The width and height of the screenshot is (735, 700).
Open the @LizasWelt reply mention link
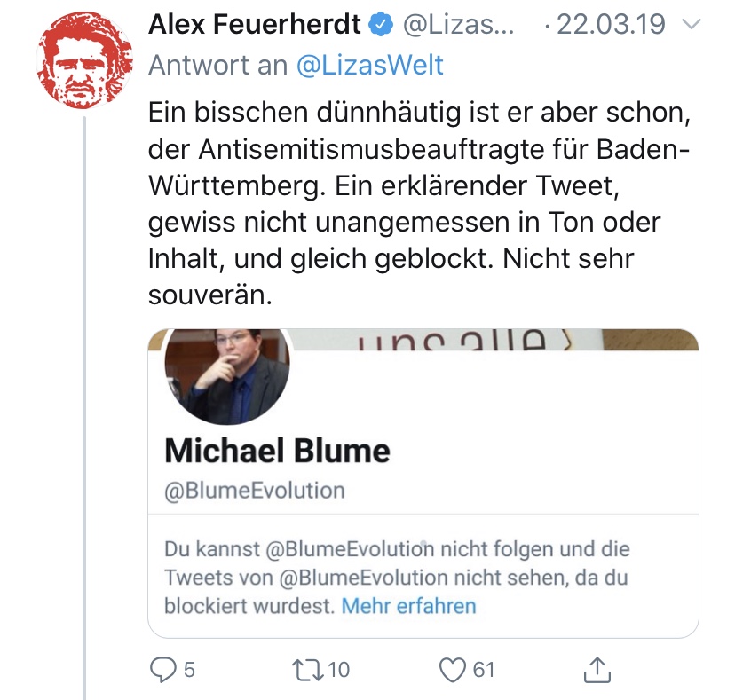tap(369, 65)
